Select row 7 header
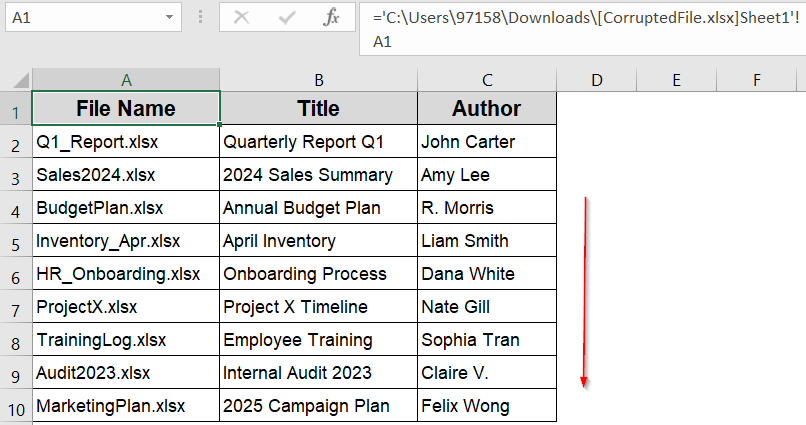 [16, 306]
